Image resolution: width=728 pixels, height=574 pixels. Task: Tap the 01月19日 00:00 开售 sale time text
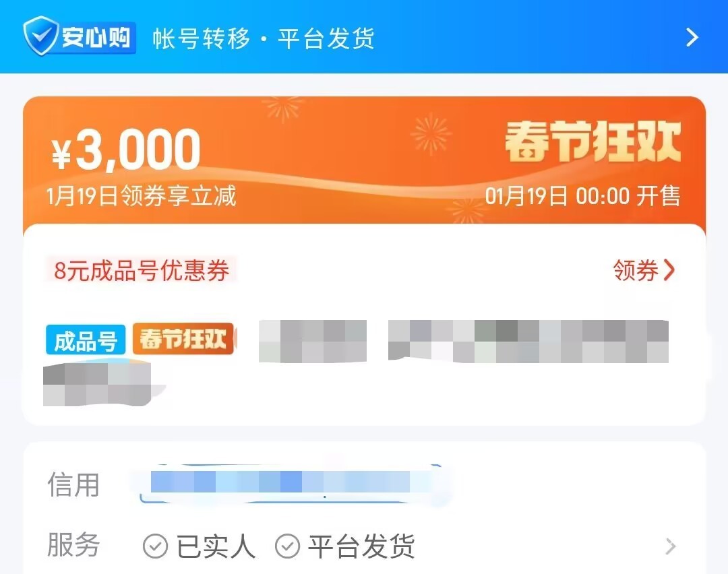point(582,196)
